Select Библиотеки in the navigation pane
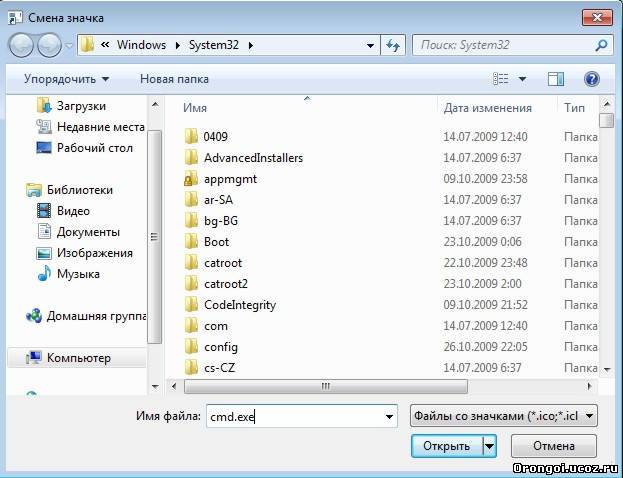 pos(70,190)
